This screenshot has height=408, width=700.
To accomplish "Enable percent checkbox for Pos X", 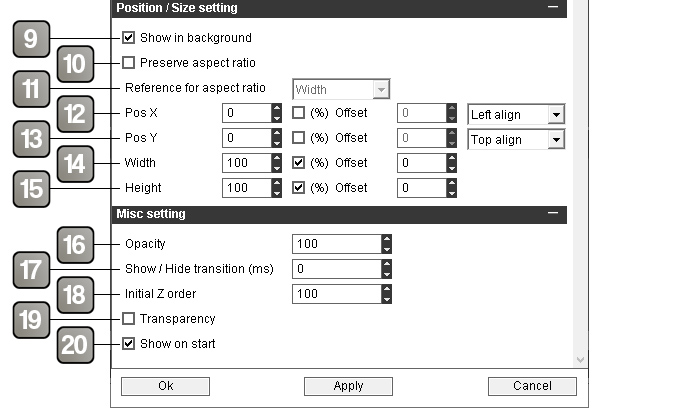I will tap(298, 112).
